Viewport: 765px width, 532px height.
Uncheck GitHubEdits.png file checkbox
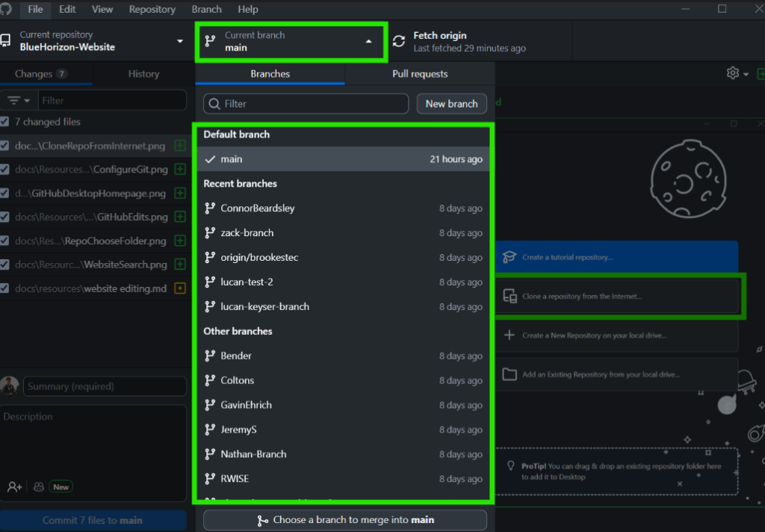[4, 217]
